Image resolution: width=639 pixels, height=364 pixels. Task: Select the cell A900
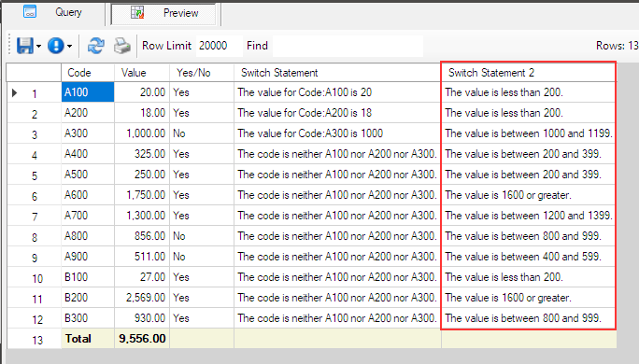coord(88,257)
